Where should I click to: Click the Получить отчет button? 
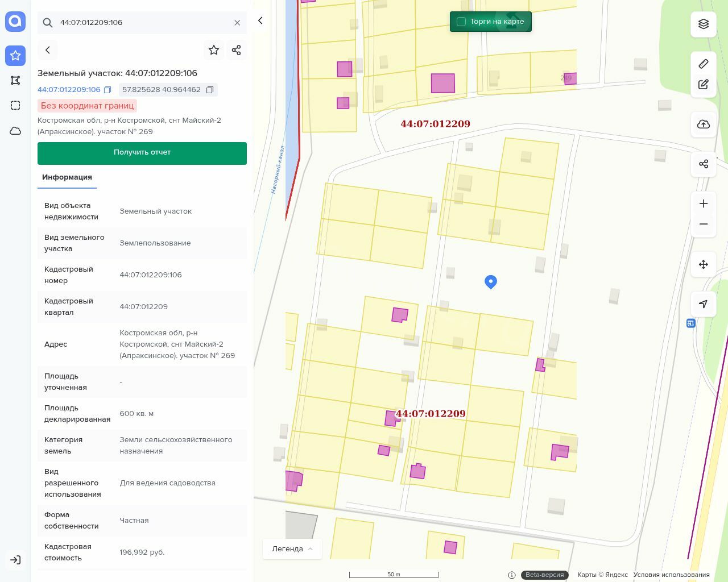coord(142,153)
